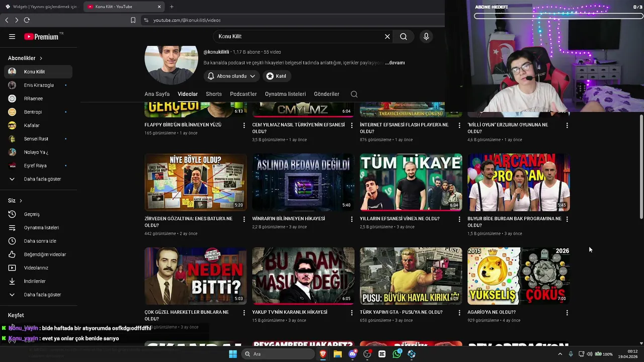Bookmark this page icon

[x=133, y=20]
